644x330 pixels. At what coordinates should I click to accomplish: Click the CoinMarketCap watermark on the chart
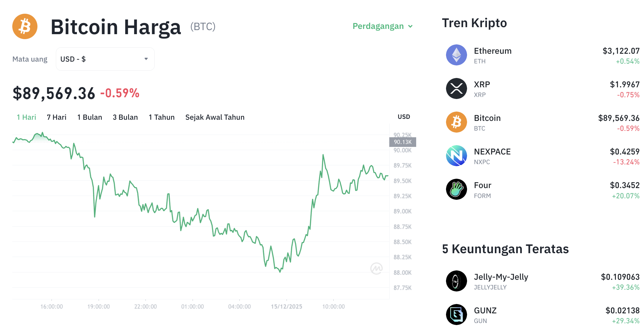pos(377,268)
